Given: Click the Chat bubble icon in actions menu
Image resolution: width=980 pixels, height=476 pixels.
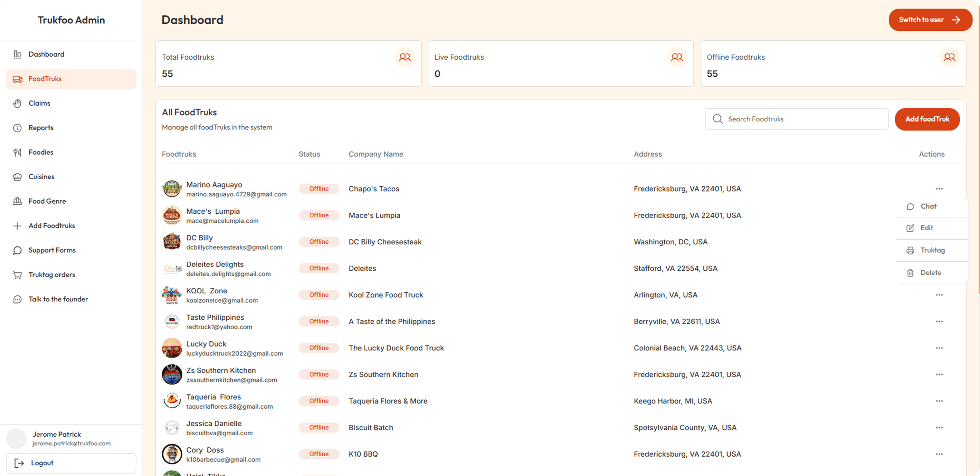Looking at the screenshot, I should pos(910,206).
